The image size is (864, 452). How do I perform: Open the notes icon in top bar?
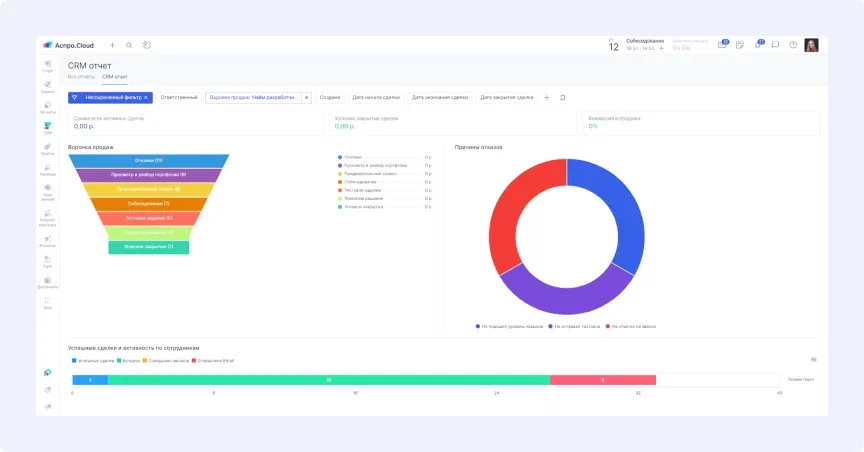click(x=740, y=45)
